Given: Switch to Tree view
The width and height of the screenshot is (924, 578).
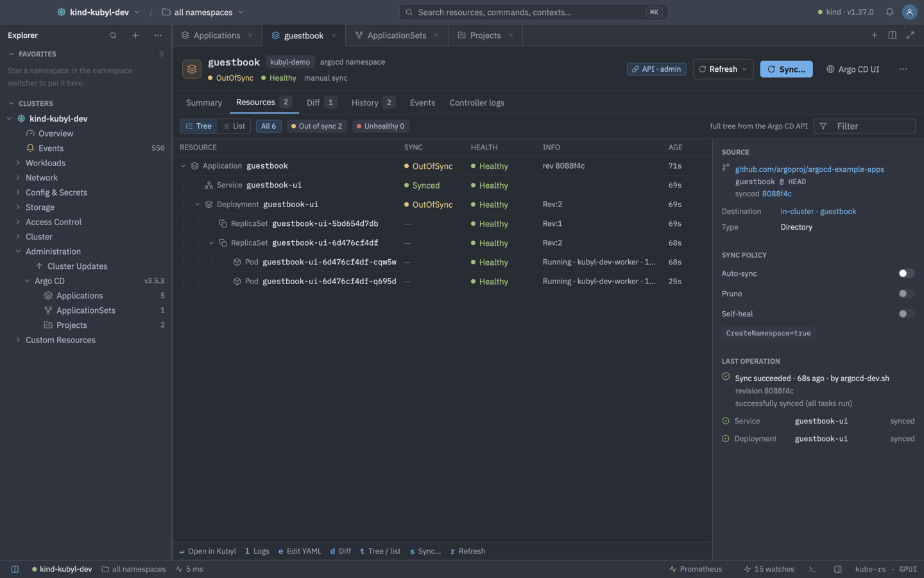Looking at the screenshot, I should 198,126.
